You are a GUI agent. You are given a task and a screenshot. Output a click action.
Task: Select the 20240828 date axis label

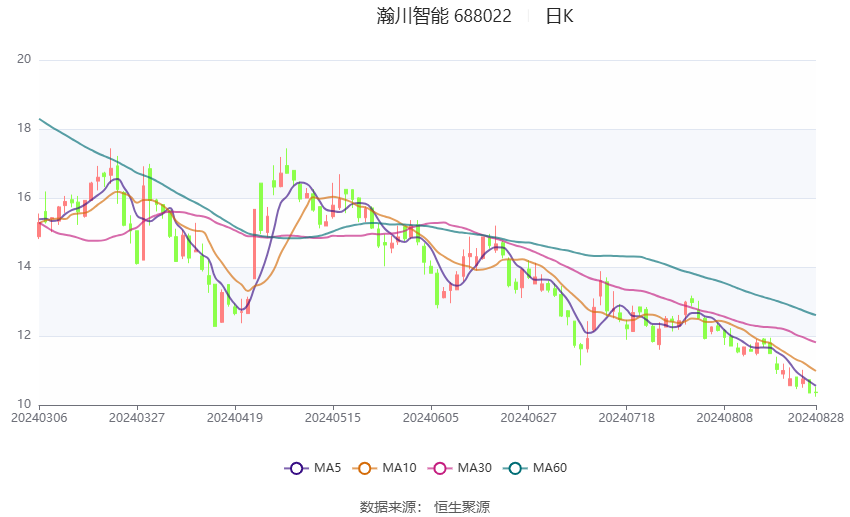[x=816, y=418]
